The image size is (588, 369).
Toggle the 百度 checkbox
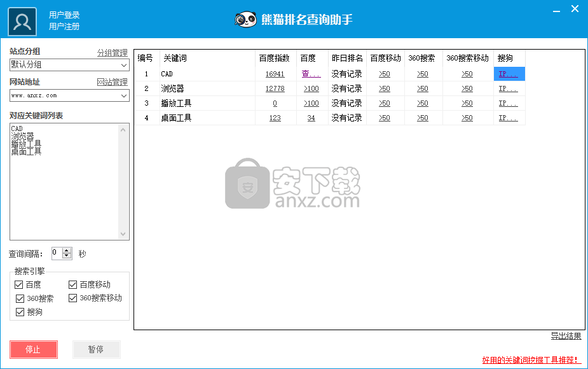tap(18, 284)
